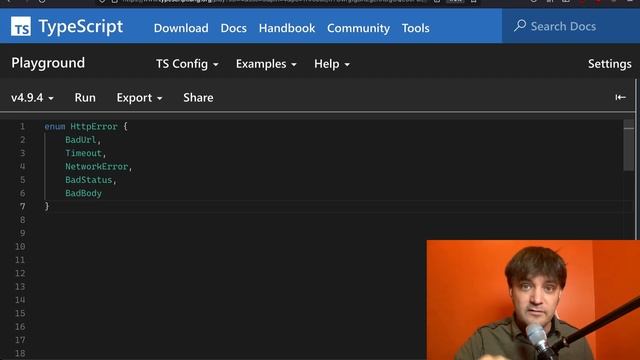Open the Docs page
Viewport: 640px width, 360px height.
click(233, 28)
